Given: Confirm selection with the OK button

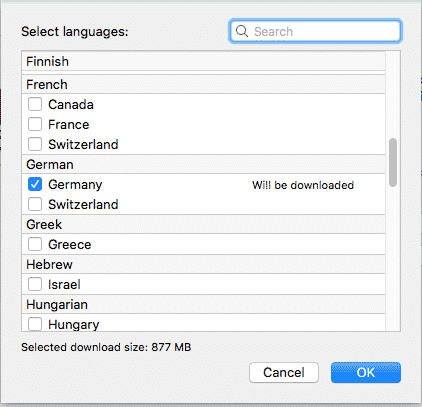Looking at the screenshot, I should [x=366, y=372].
